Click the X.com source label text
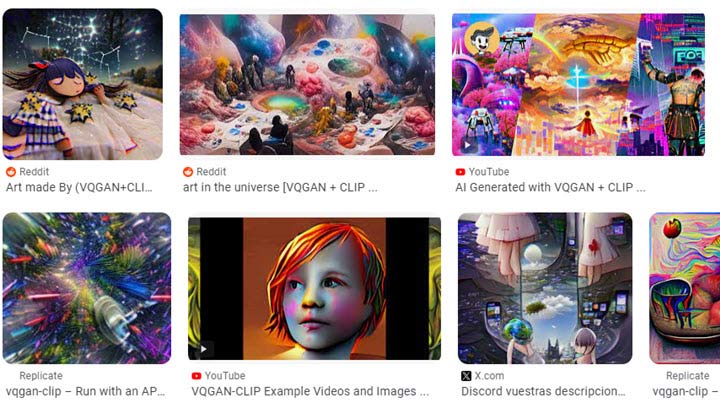Image resolution: width=720 pixels, height=408 pixels. [489, 376]
